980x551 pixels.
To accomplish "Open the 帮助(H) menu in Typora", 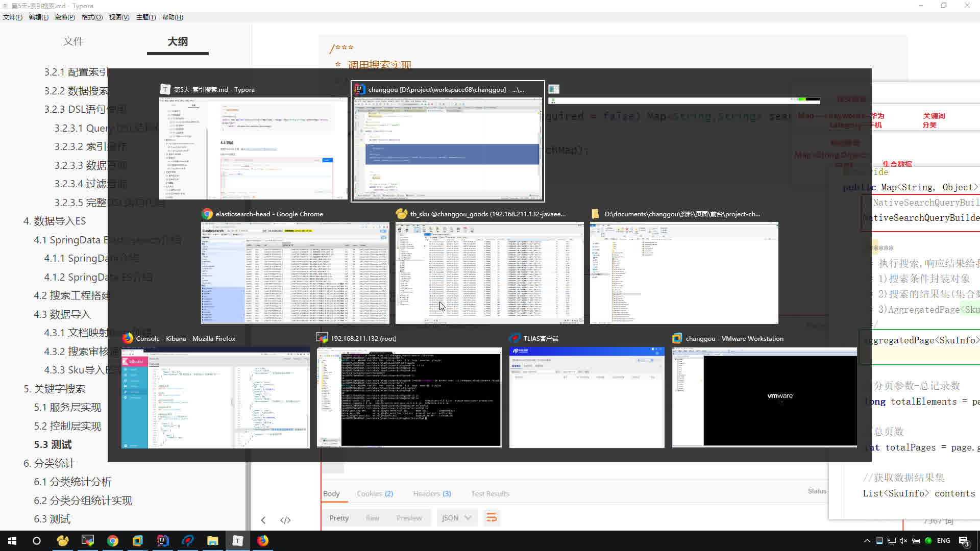I will [x=173, y=17].
